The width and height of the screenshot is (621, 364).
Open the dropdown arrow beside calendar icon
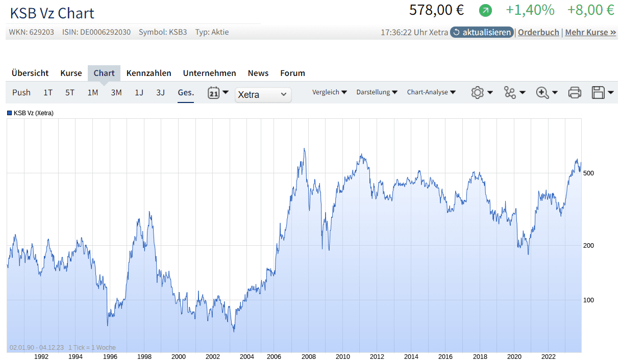pyautogui.click(x=226, y=92)
